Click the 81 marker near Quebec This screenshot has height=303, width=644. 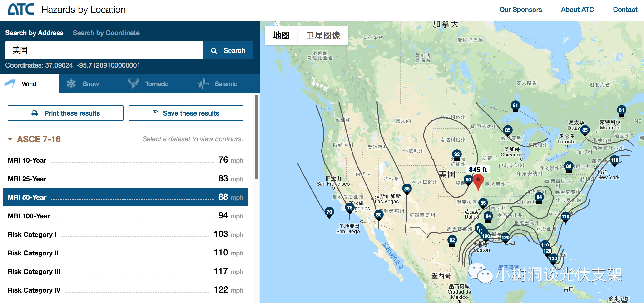pos(621,111)
